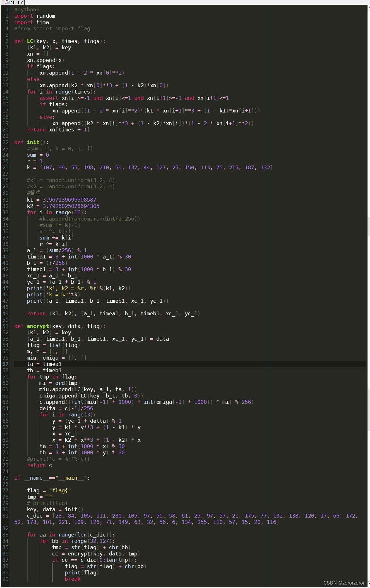Click 'tb = timeb1' line
This screenshot has width=370, height=588.
point(44,370)
